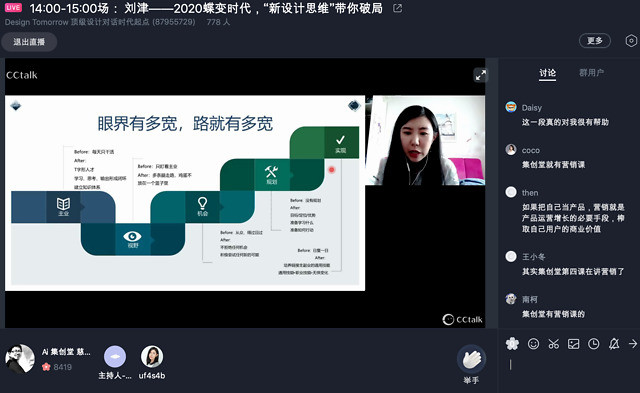Open the 更多 more button
The height and width of the screenshot is (393, 640).
click(x=595, y=41)
